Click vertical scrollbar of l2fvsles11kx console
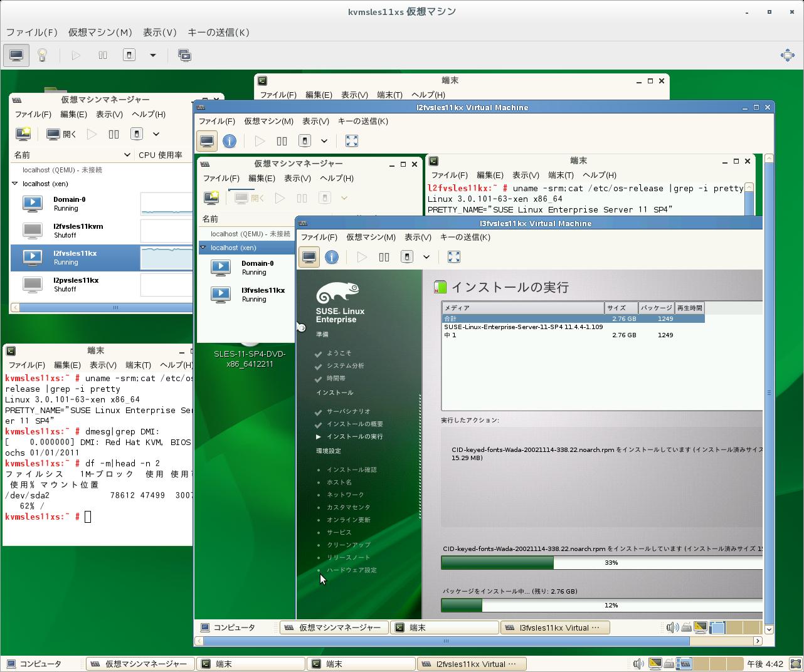This screenshot has width=804, height=672. point(770,392)
